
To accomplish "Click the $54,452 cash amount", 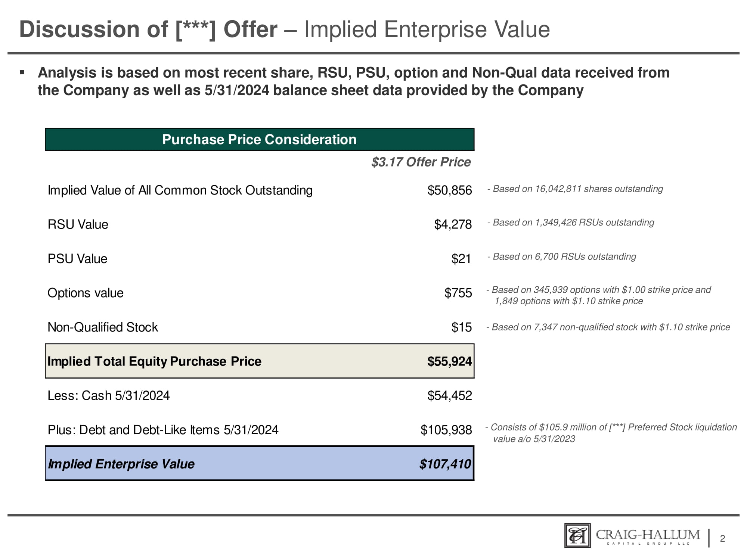I will (449, 396).
